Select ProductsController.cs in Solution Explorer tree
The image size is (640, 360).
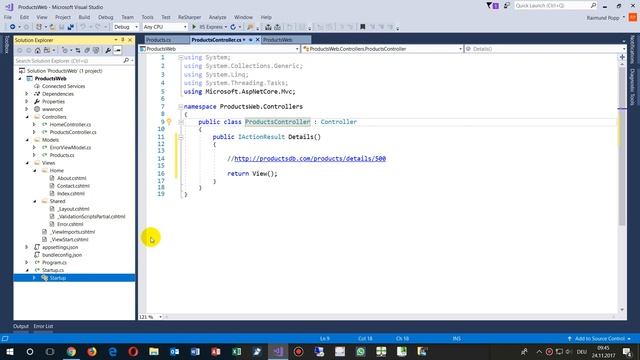[x=73, y=132]
